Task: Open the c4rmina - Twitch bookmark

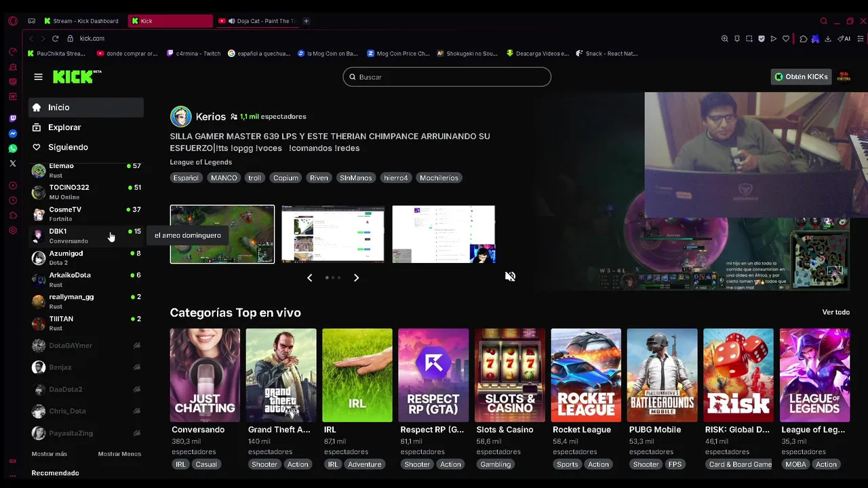Action: [193, 54]
